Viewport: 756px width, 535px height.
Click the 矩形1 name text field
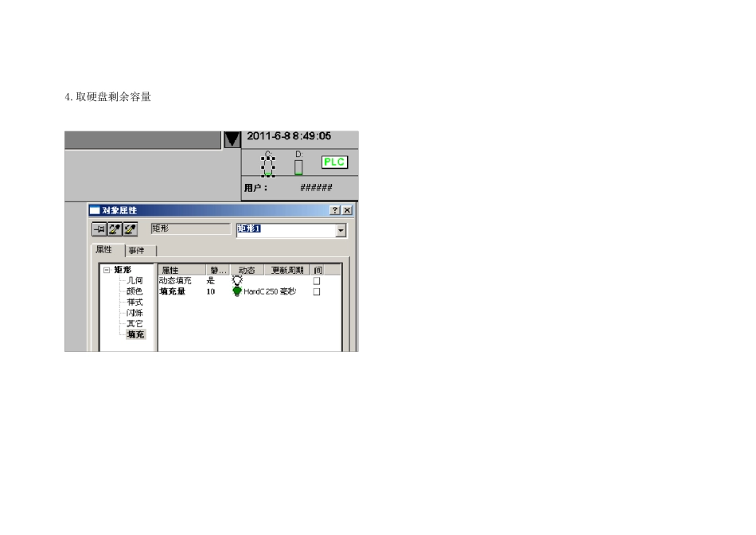click(x=286, y=230)
